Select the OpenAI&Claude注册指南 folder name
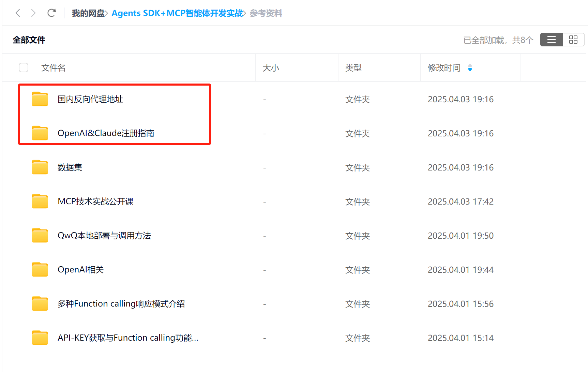 pos(106,133)
